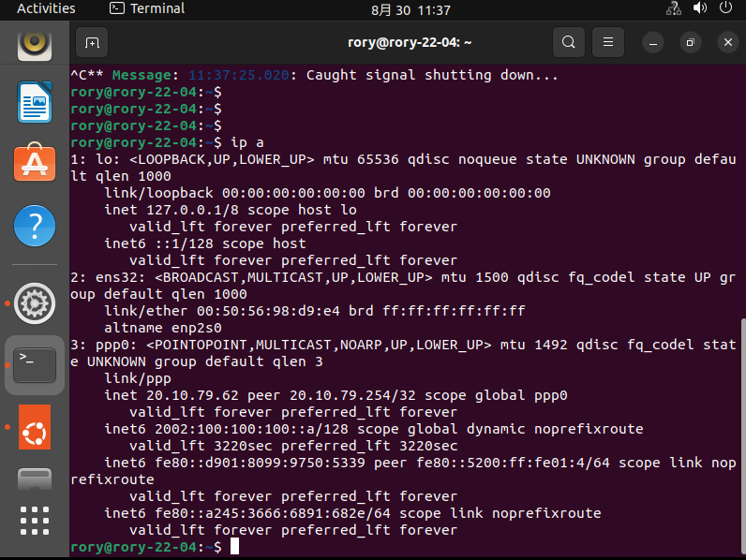
Task: Open LibreOffice Writer from the dock
Action: (35, 101)
